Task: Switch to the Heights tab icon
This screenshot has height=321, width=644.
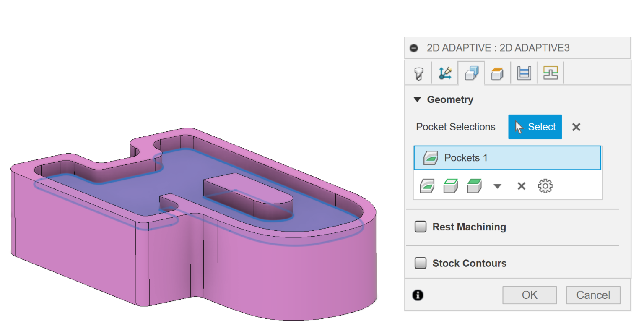Action: coord(497,72)
